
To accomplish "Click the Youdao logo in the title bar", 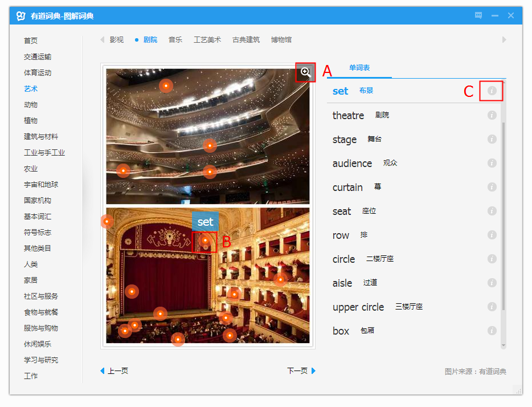I will pyautogui.click(x=21, y=15).
